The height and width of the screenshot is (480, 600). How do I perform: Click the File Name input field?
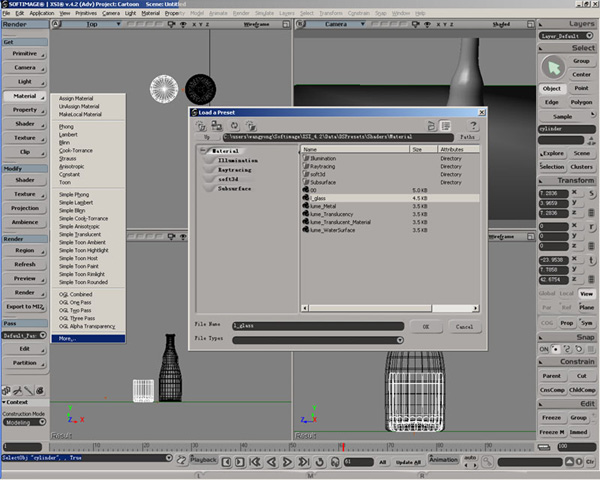pyautogui.click(x=318, y=326)
